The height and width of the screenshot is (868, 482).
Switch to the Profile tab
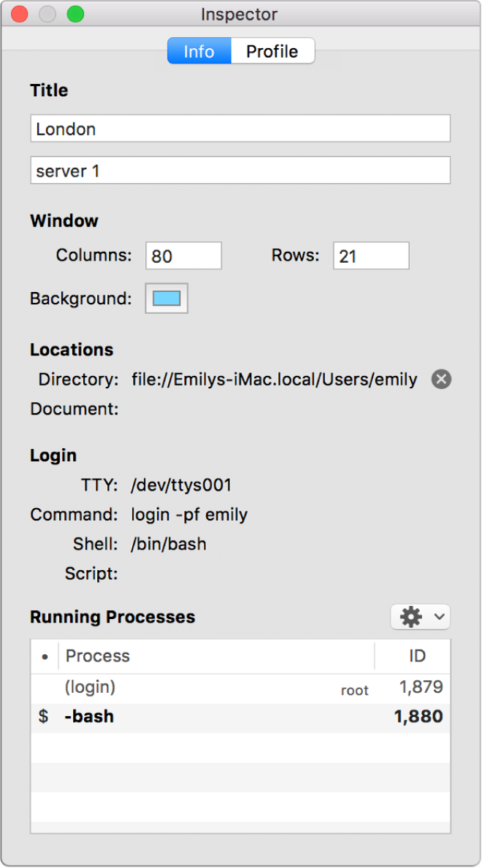pyautogui.click(x=272, y=51)
